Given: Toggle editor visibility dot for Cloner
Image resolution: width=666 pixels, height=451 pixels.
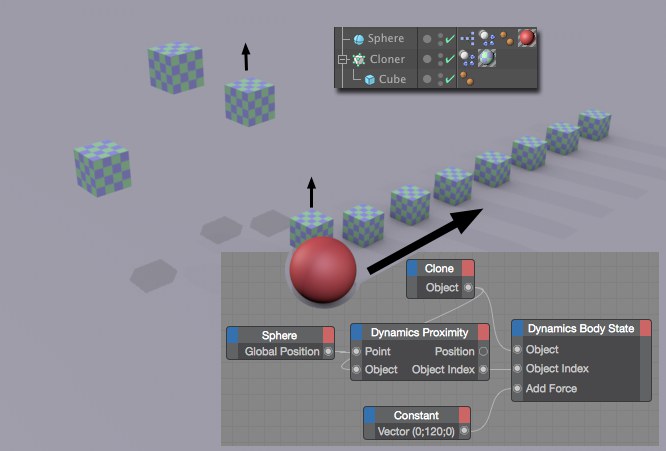Looking at the screenshot, I should click(x=440, y=56).
